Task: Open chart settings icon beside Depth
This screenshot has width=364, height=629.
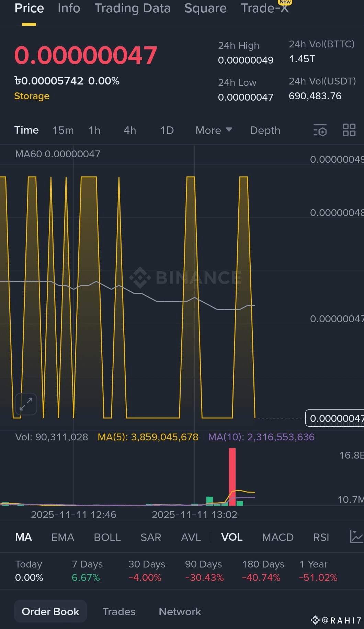Action: click(320, 130)
